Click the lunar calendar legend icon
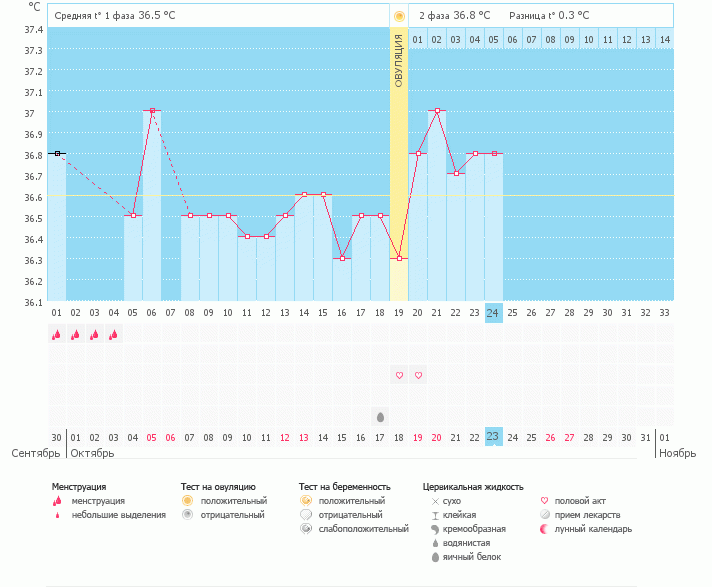 coord(544,528)
